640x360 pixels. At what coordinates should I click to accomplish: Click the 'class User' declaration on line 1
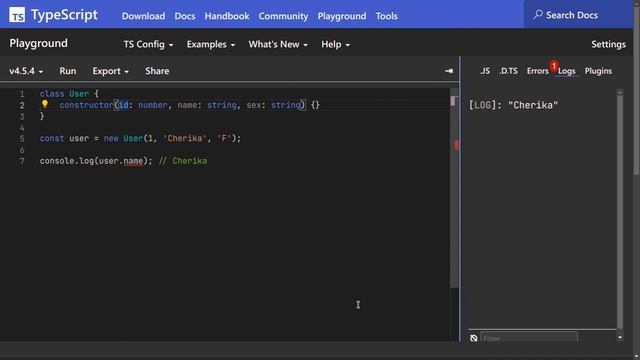coord(64,94)
